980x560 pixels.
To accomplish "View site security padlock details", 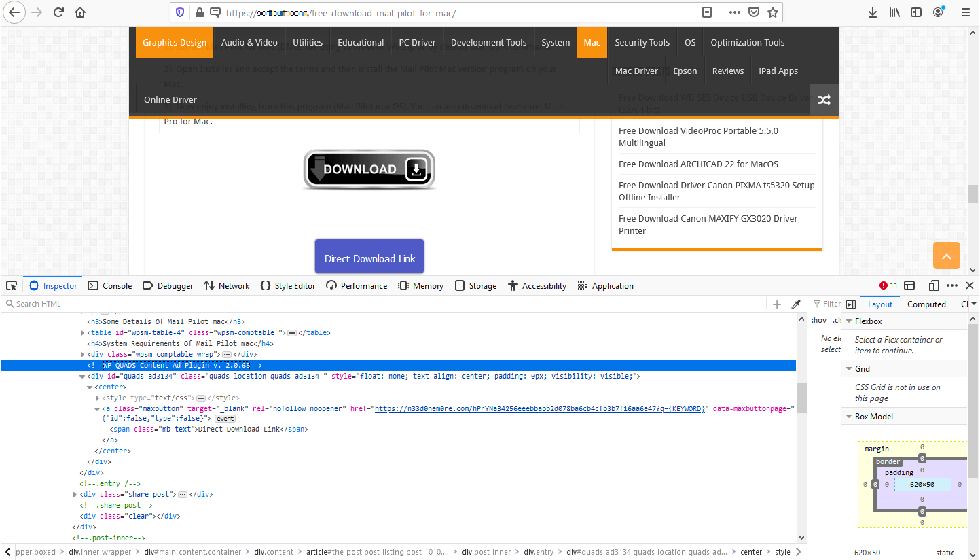I will pyautogui.click(x=200, y=12).
